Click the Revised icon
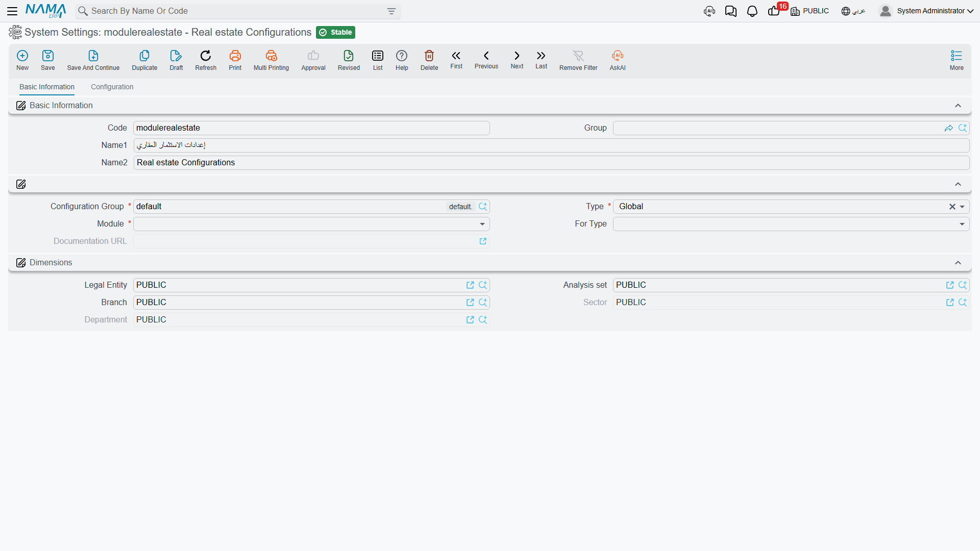The height and width of the screenshot is (551, 980). [349, 60]
